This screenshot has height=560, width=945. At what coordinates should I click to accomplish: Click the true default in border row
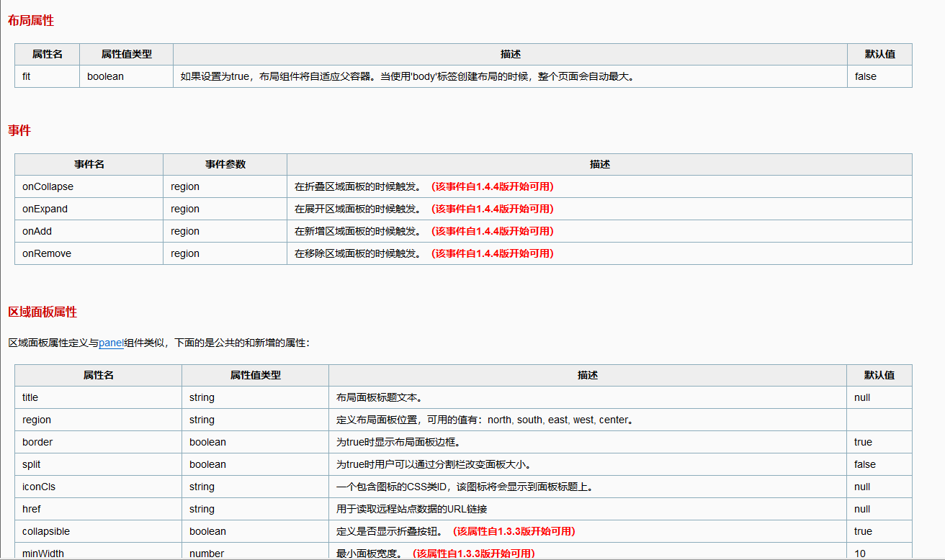863,442
